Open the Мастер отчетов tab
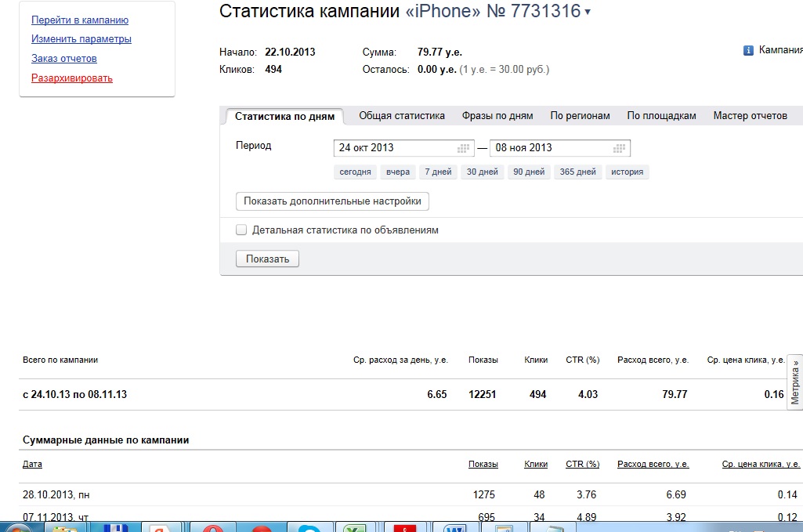 [x=751, y=116]
